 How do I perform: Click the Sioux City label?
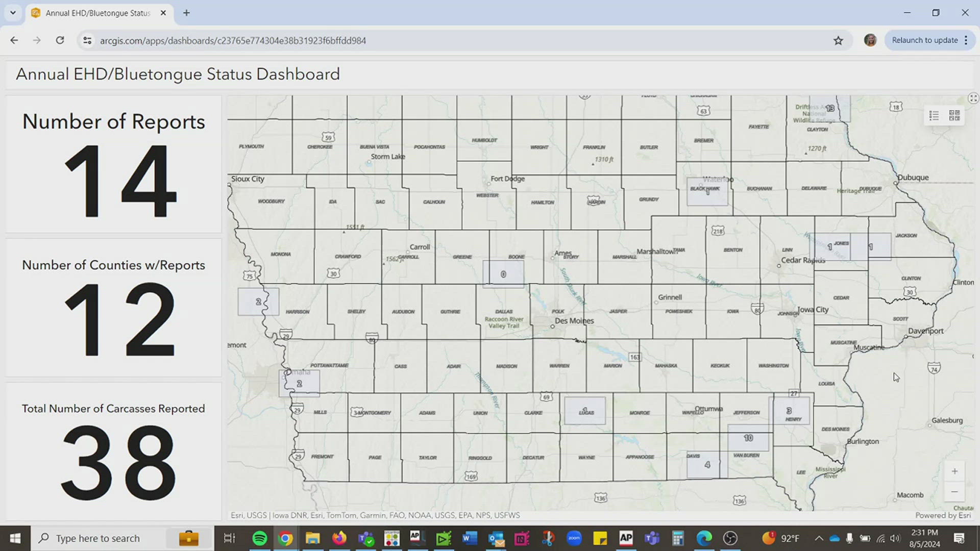point(248,179)
